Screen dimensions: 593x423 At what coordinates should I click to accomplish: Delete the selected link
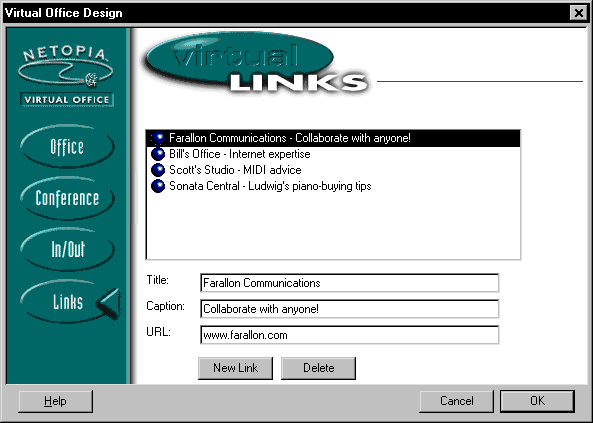tap(318, 368)
